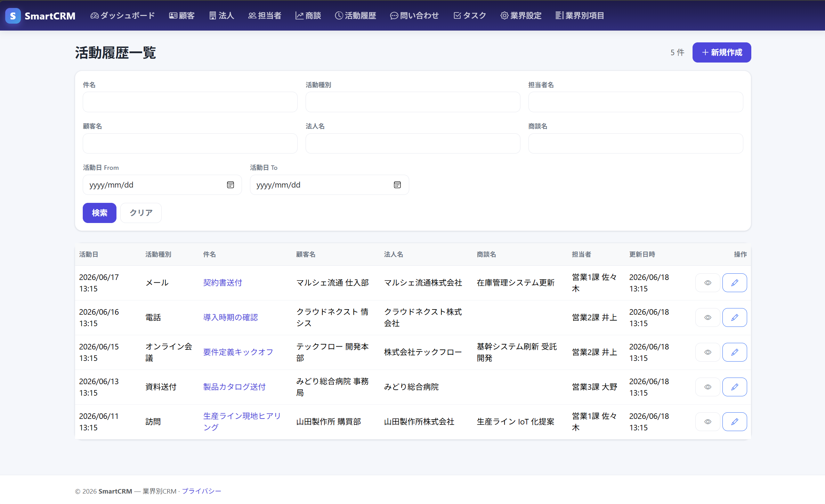
Task: Click the 基幹システム刷新 受託開発 cell
Action: pyautogui.click(x=517, y=352)
